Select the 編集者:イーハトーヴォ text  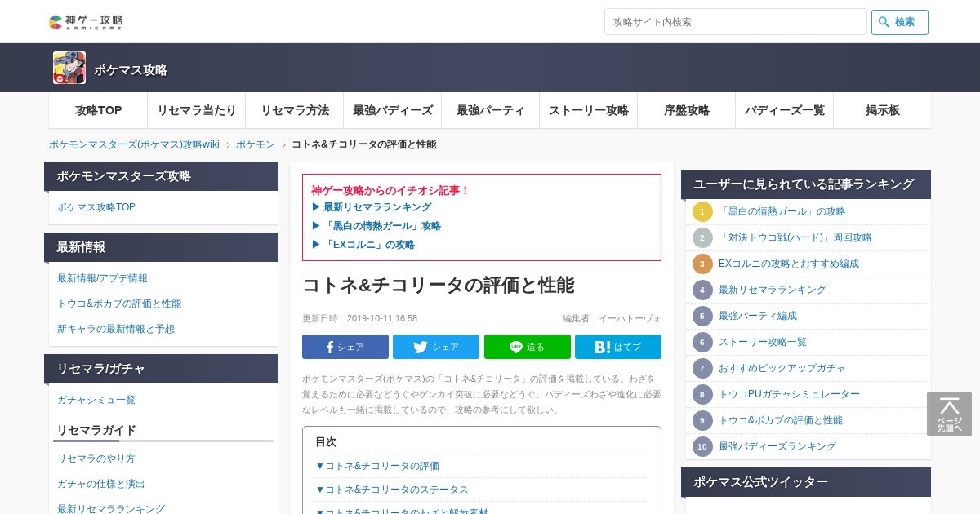612,318
